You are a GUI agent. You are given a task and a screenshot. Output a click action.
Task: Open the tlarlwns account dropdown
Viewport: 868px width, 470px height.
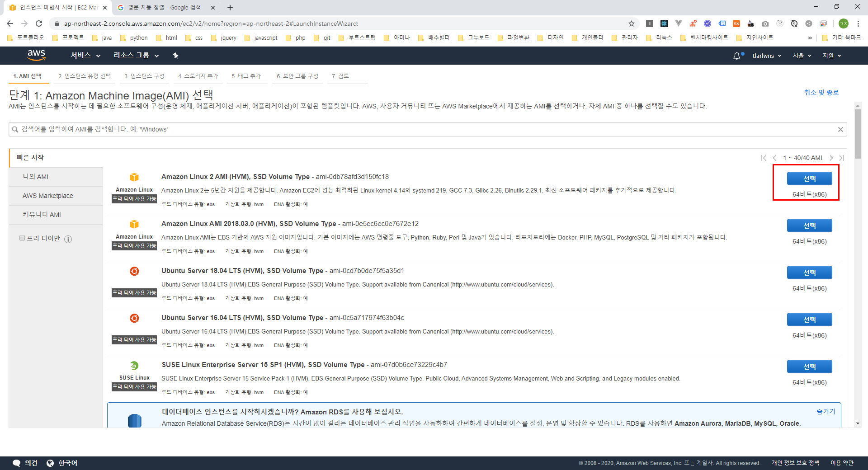pos(767,56)
